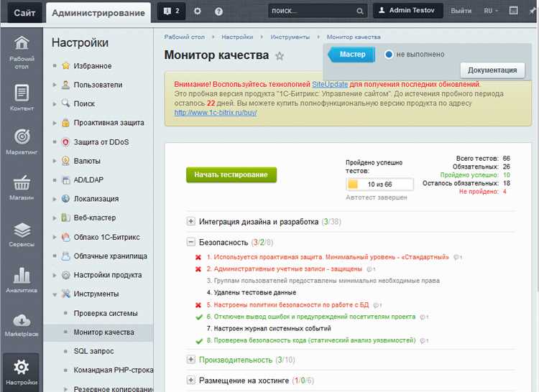Expand the Поиск tree node
The height and width of the screenshot is (392, 539).
tap(55, 103)
